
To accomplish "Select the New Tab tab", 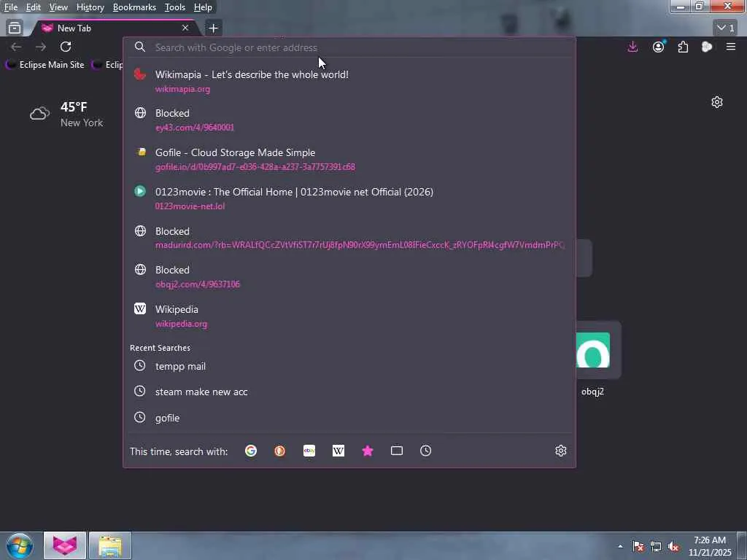I will pyautogui.click(x=113, y=28).
